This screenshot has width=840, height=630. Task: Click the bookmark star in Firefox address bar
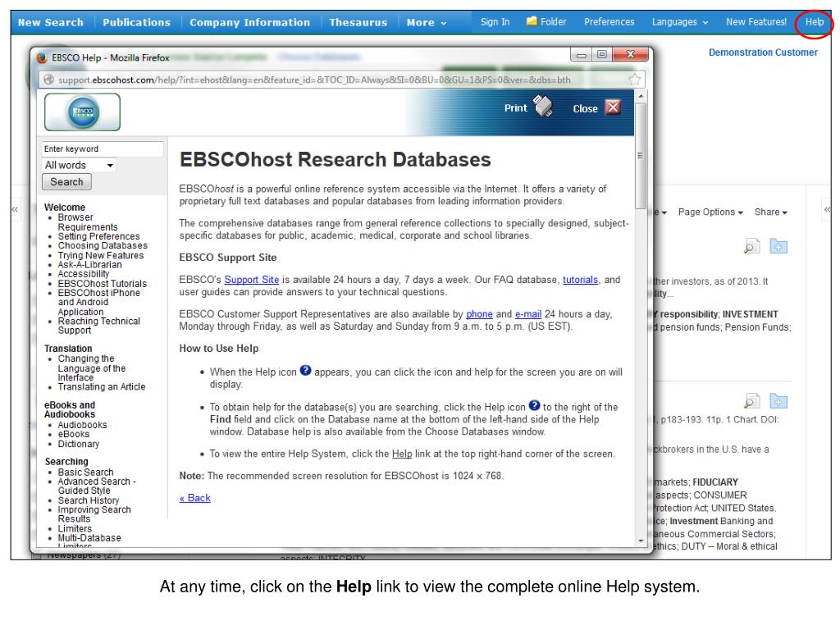click(635, 80)
